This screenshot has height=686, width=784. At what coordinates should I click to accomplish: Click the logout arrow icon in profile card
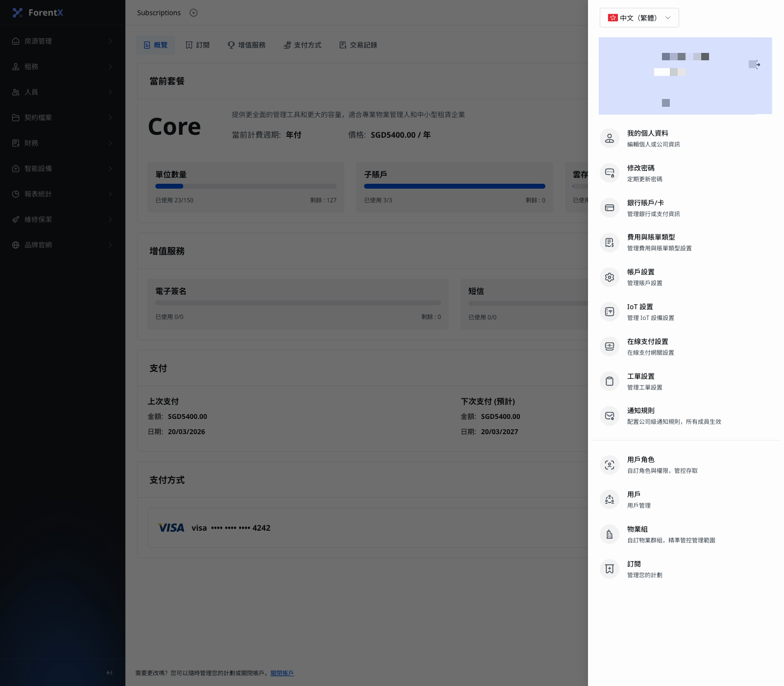757,65
